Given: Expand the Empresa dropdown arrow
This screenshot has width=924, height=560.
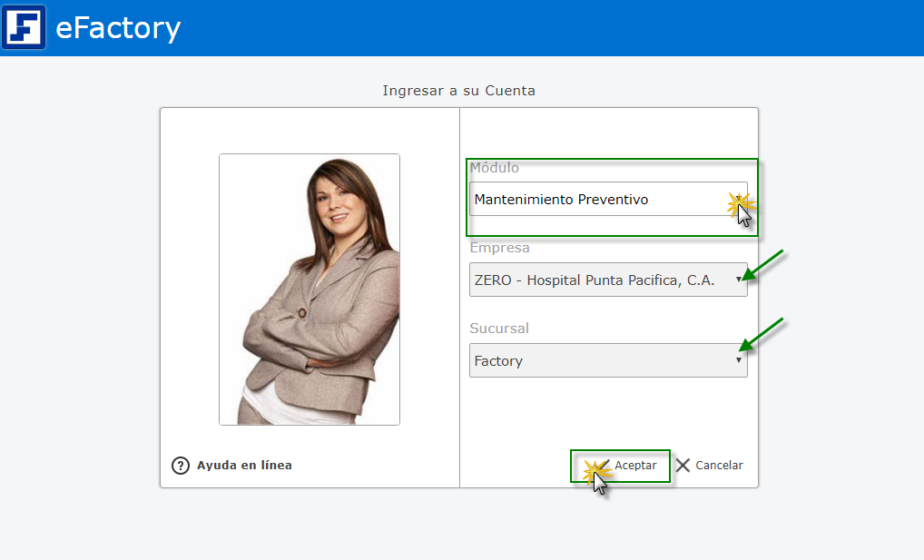Looking at the screenshot, I should [x=738, y=280].
